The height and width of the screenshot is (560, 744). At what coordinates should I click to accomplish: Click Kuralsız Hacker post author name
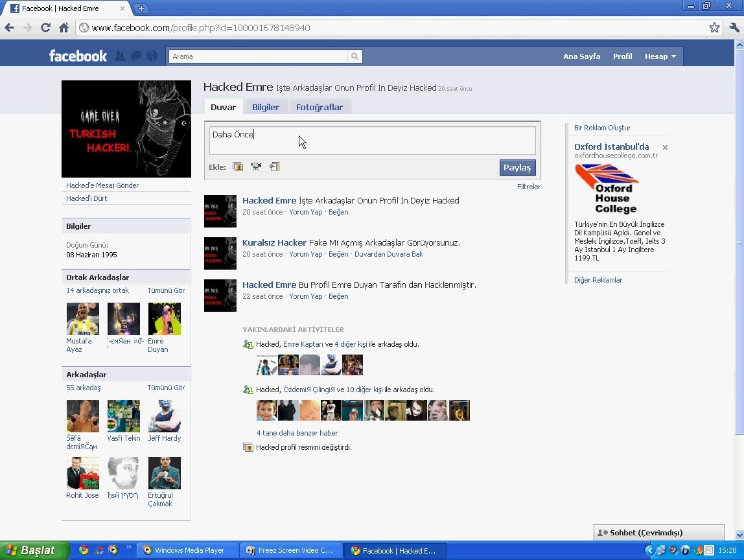coord(274,242)
